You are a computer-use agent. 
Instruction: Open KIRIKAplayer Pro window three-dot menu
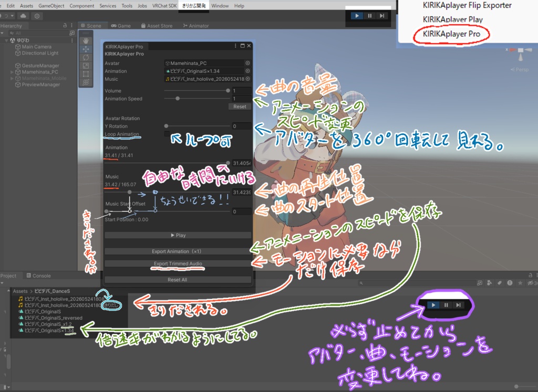(x=235, y=46)
